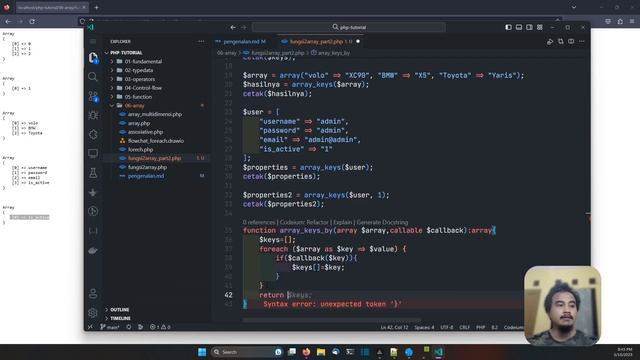Viewport: 640px width, 360px height.
Task: Open the Testing flask icon
Action: (x=93, y=173)
